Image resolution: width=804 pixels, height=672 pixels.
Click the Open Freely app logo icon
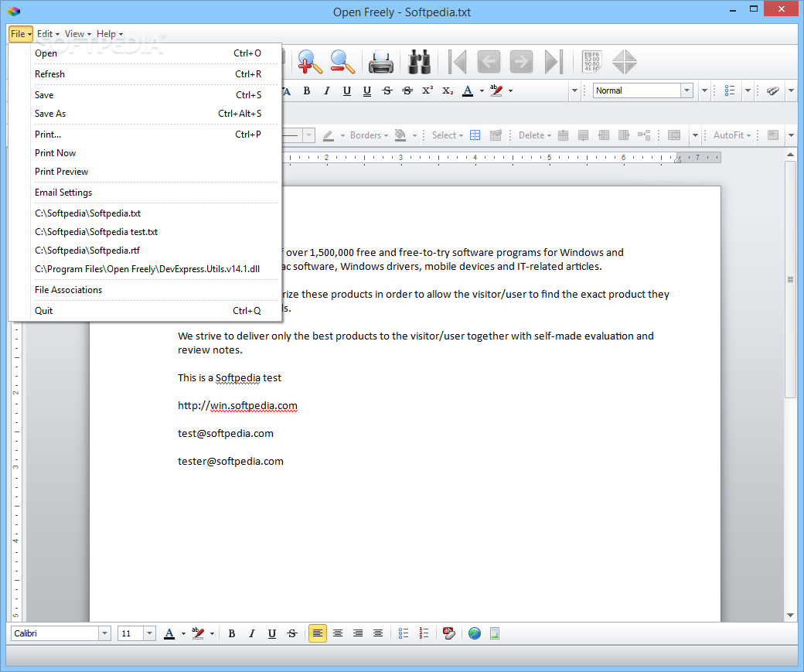point(14,12)
